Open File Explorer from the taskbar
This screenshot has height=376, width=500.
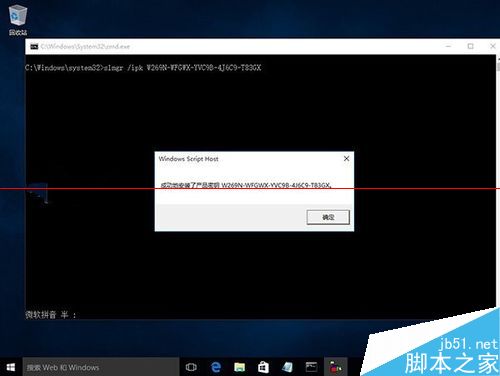[239, 367]
